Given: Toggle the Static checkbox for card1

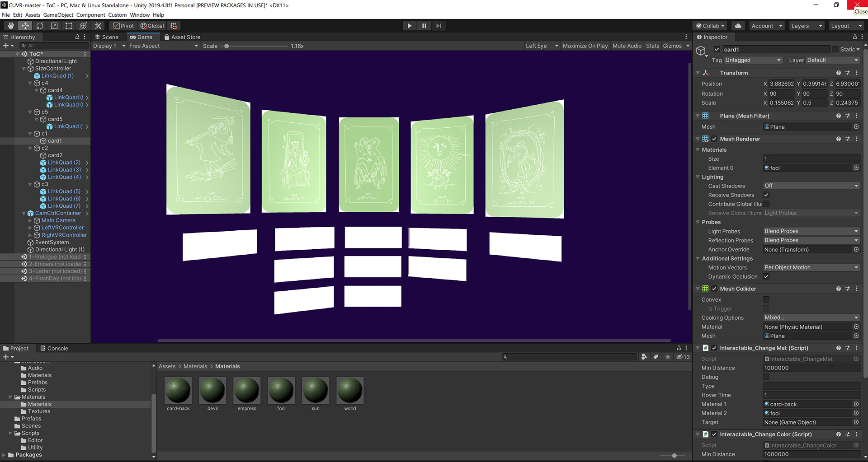Looking at the screenshot, I should coord(836,49).
